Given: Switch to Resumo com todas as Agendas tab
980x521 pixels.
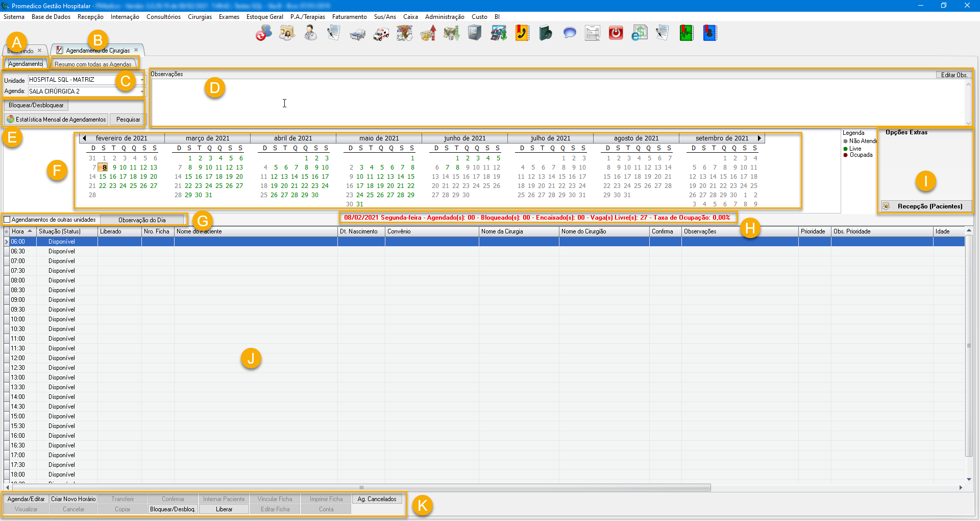Looking at the screenshot, I should pos(93,64).
